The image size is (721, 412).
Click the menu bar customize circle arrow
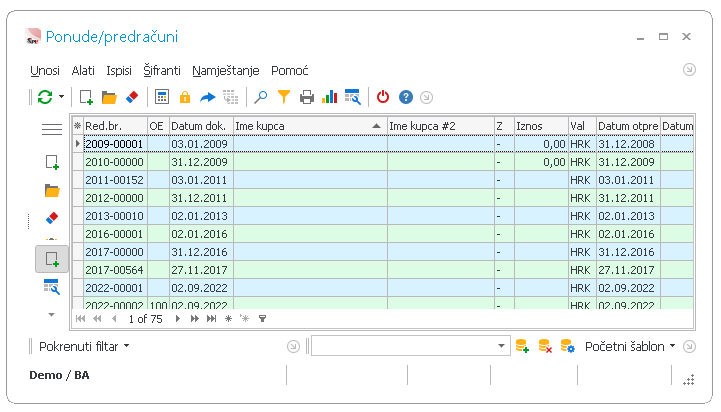(x=689, y=70)
